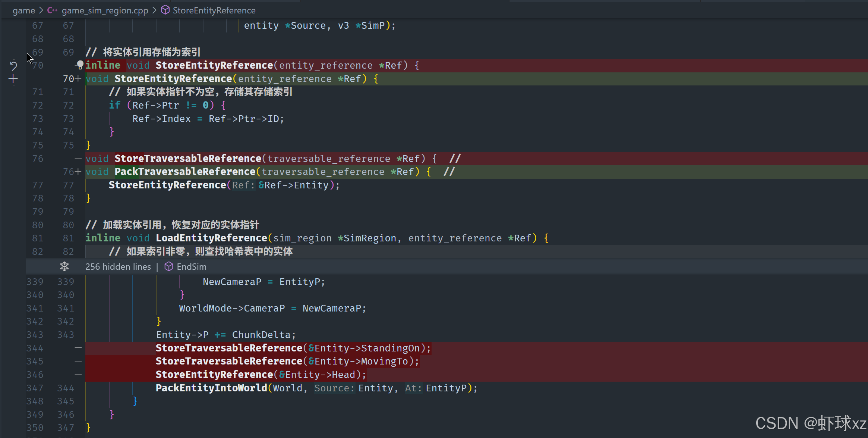Screen dimensions: 868x438
Task: Open the game_sim_region.cpp breadcrumb
Action: [x=105, y=10]
